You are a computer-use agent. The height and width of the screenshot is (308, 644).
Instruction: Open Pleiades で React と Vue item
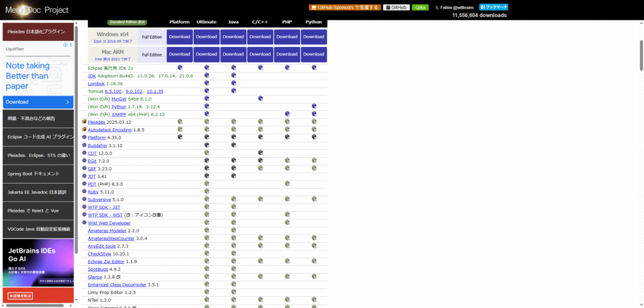point(38,211)
